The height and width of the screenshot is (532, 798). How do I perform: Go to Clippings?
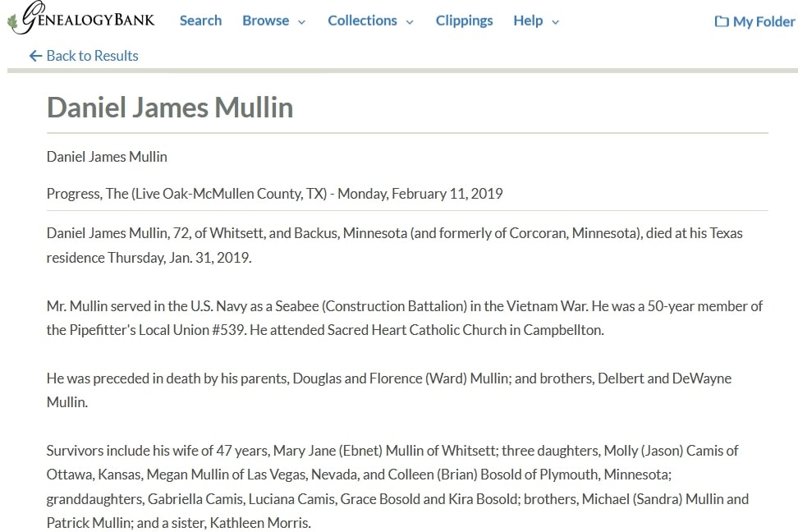[464, 21]
